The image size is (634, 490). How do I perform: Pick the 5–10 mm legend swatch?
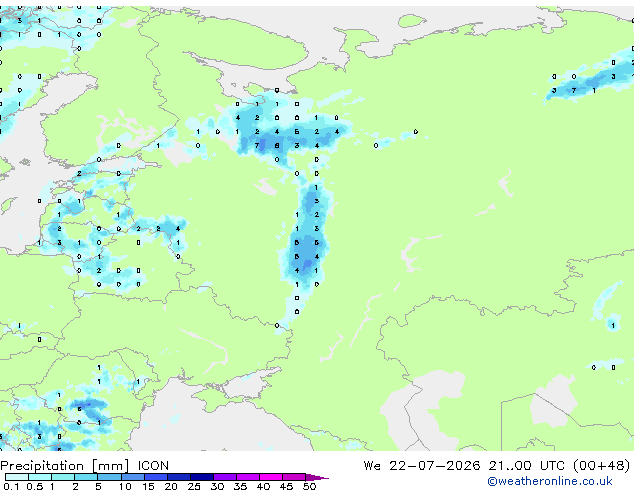(110, 477)
